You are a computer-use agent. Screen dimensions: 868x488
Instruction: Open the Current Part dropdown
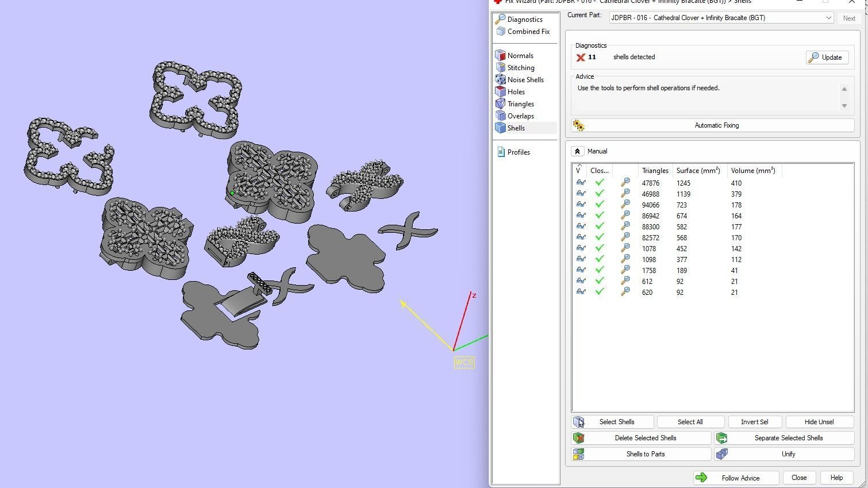(x=721, y=18)
